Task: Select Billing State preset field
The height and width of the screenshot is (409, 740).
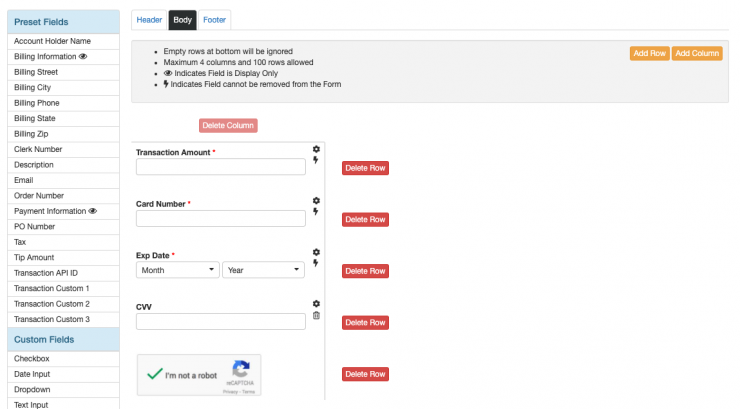Action: coord(63,118)
